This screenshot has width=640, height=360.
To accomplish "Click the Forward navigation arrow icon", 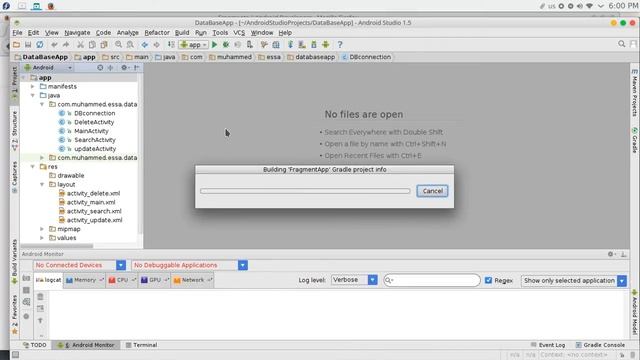I will tap(156, 44).
